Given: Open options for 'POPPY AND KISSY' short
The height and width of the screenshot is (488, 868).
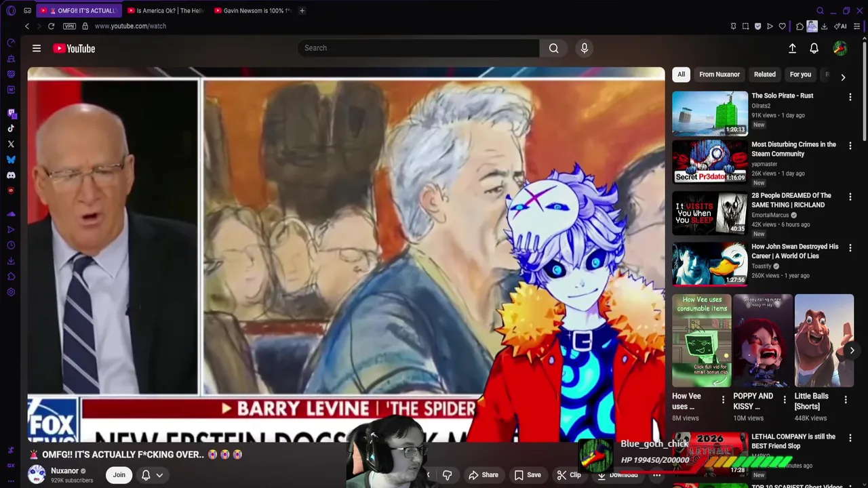Looking at the screenshot, I should (x=785, y=400).
